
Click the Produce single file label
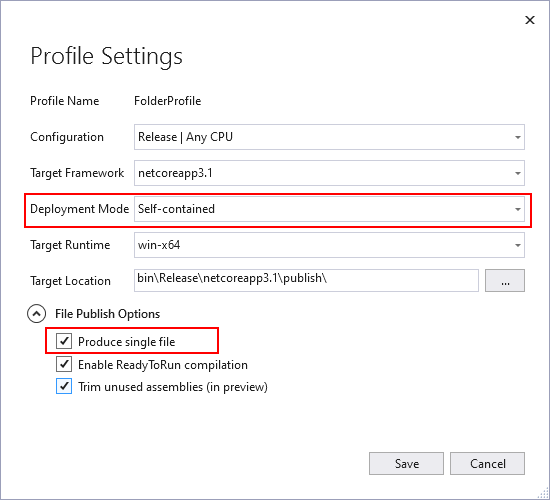[127, 342]
